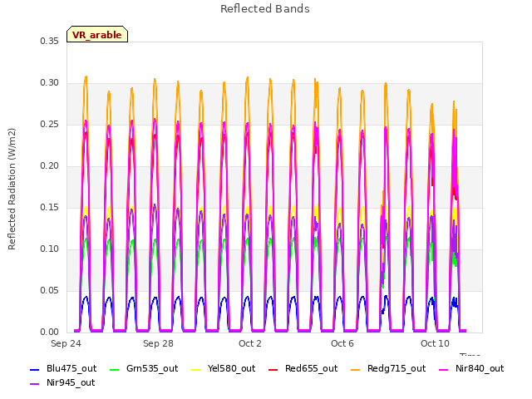Image resolution: width=532 pixels, height=399 pixels.
Task: Click the Reflected Bands chart title
Action: (265, 9)
